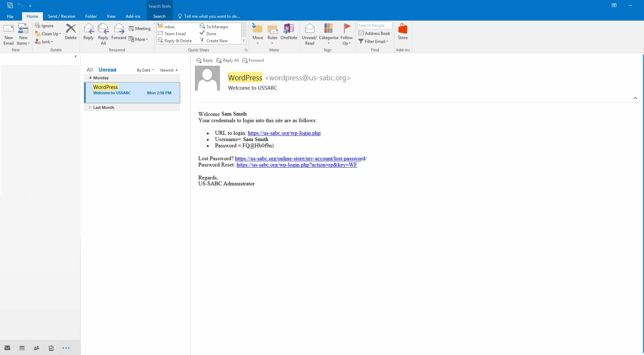Viewport: 644px width, 355px height.
Task: Collapse the Monday message group
Action: [x=90, y=78]
